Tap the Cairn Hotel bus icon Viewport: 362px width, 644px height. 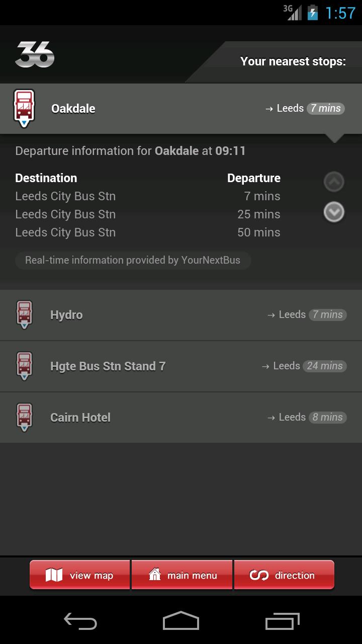point(24,417)
